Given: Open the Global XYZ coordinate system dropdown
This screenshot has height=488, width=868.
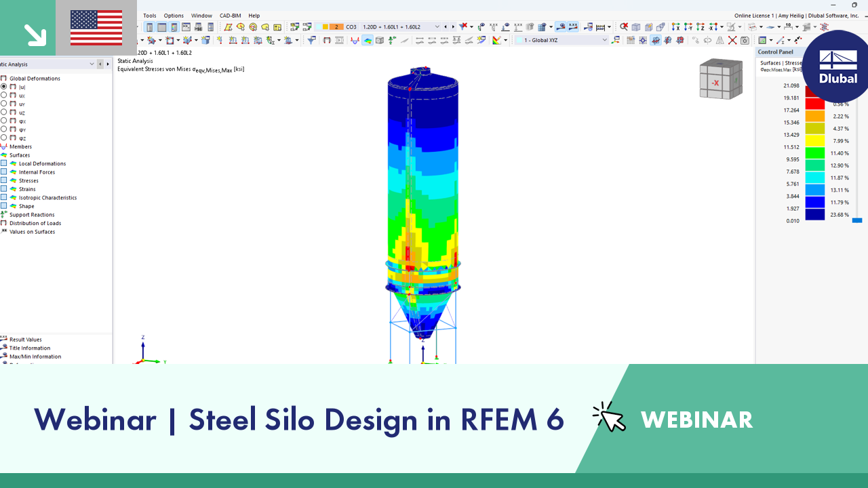Looking at the screenshot, I should click(x=605, y=39).
